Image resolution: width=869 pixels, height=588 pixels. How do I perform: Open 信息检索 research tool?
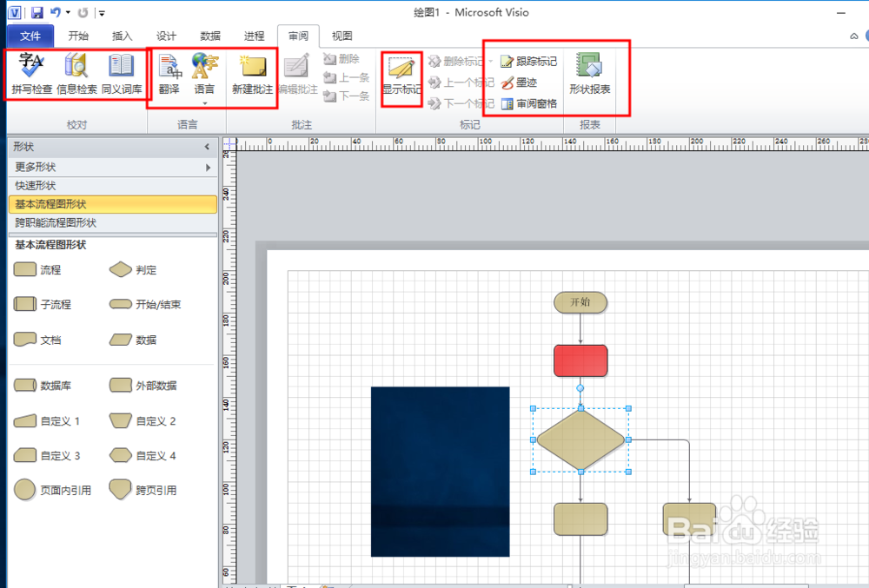[x=76, y=74]
